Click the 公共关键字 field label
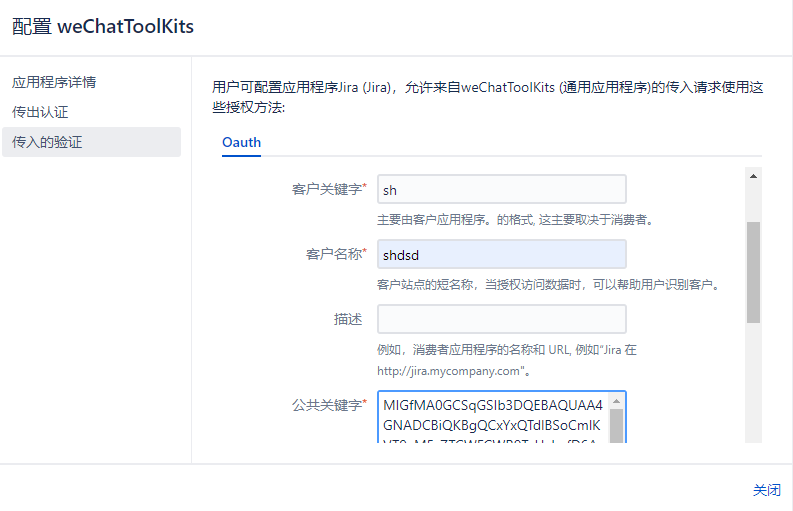The height and width of the screenshot is (511, 793). 328,405
